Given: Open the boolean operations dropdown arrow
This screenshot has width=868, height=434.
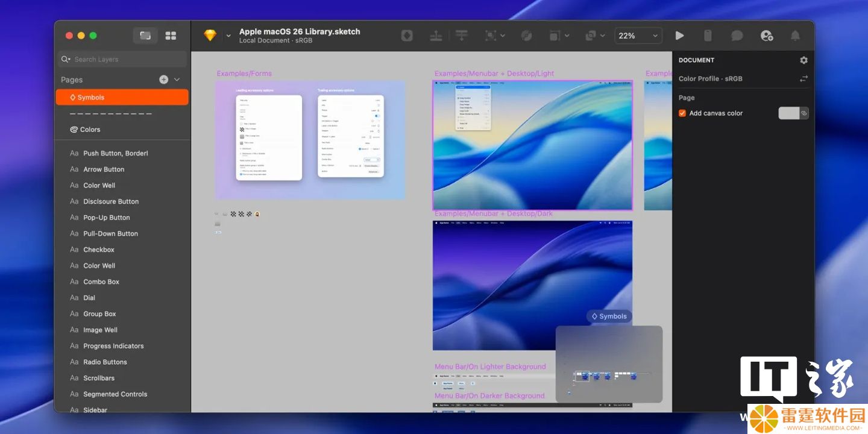Looking at the screenshot, I should pos(602,36).
